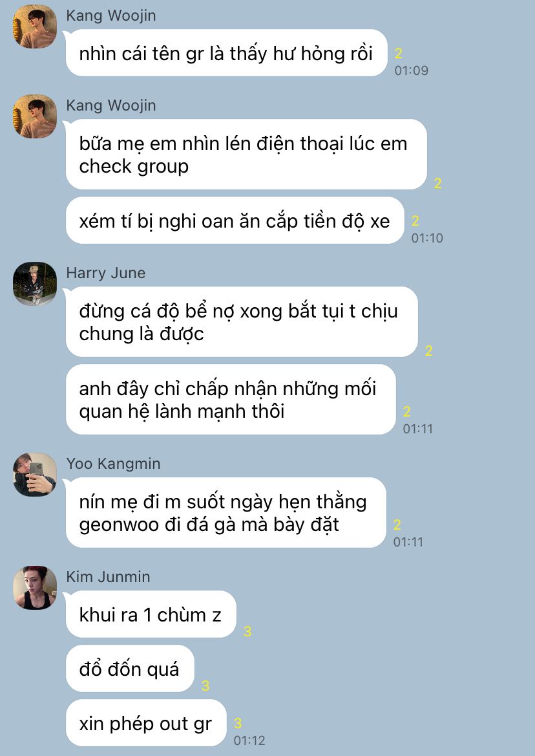Tap Kang Woojin's second profile picture
The height and width of the screenshot is (756, 535).
[x=35, y=116]
